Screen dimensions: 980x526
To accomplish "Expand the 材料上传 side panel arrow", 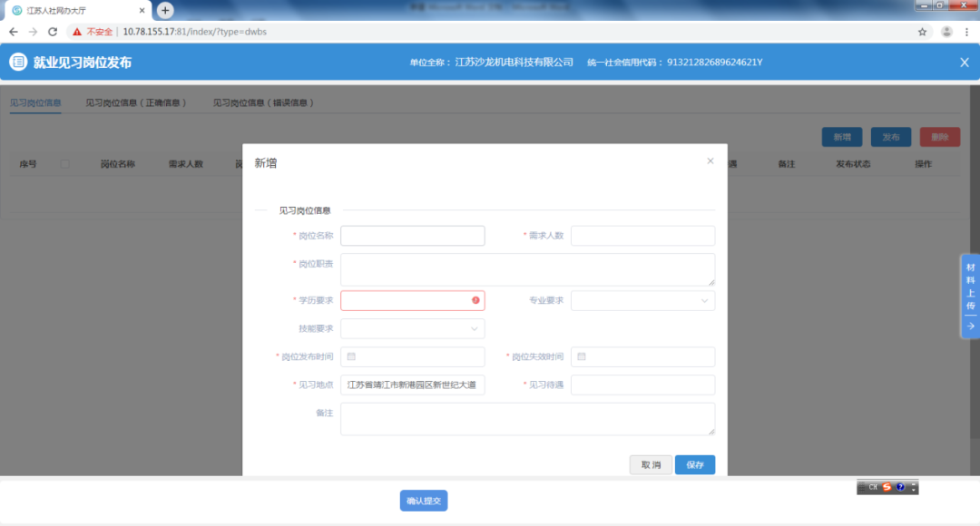I will pos(970,326).
